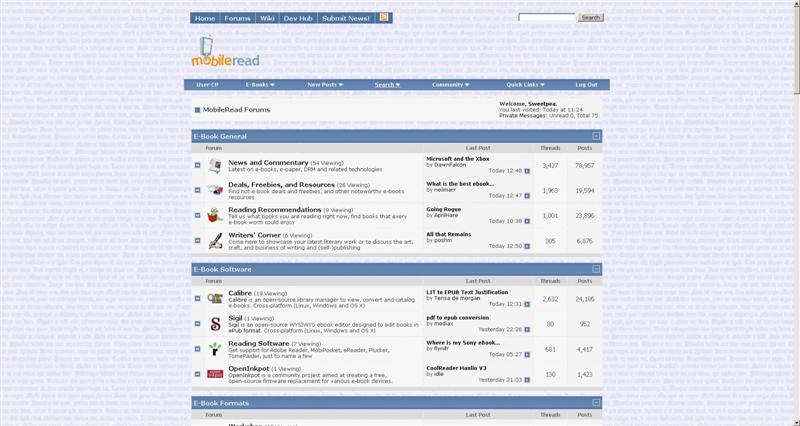
Task: Click status icon beside Sigil row
Action: (x=197, y=324)
